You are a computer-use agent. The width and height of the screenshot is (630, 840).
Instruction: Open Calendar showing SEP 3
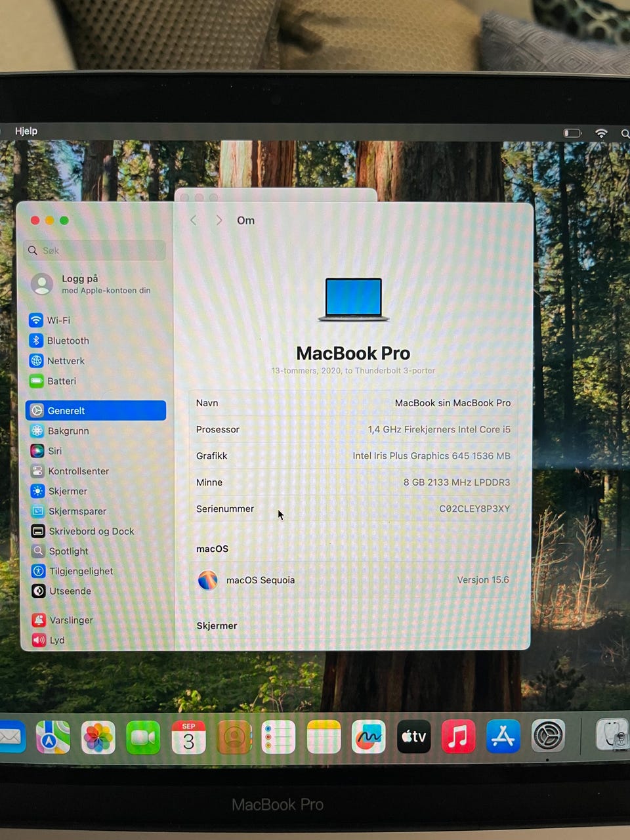coord(188,737)
